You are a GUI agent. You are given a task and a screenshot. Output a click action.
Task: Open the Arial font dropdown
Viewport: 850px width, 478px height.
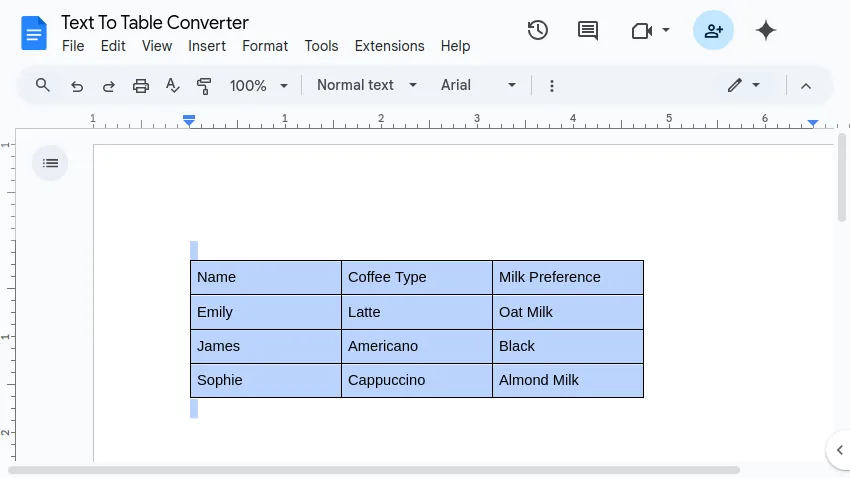click(479, 86)
